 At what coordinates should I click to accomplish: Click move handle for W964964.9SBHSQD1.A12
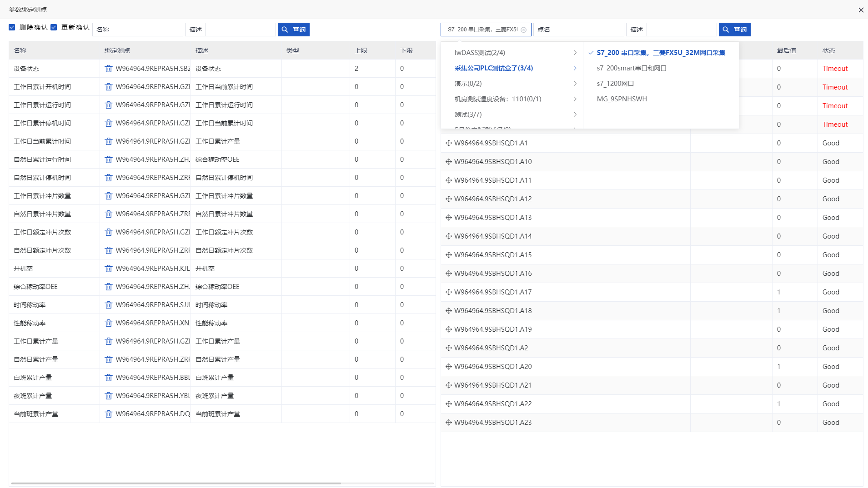tap(449, 199)
